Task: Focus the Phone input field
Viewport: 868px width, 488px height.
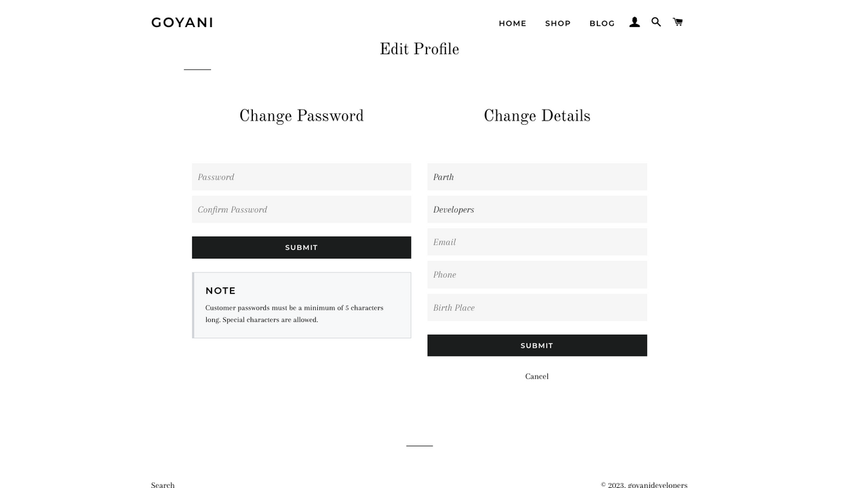Action: [537, 274]
